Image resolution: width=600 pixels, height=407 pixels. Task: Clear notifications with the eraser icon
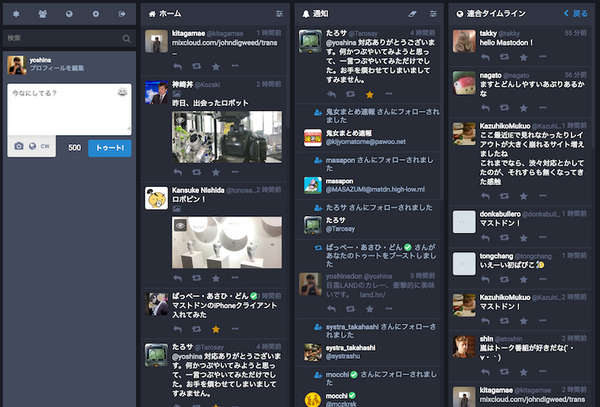[411, 15]
